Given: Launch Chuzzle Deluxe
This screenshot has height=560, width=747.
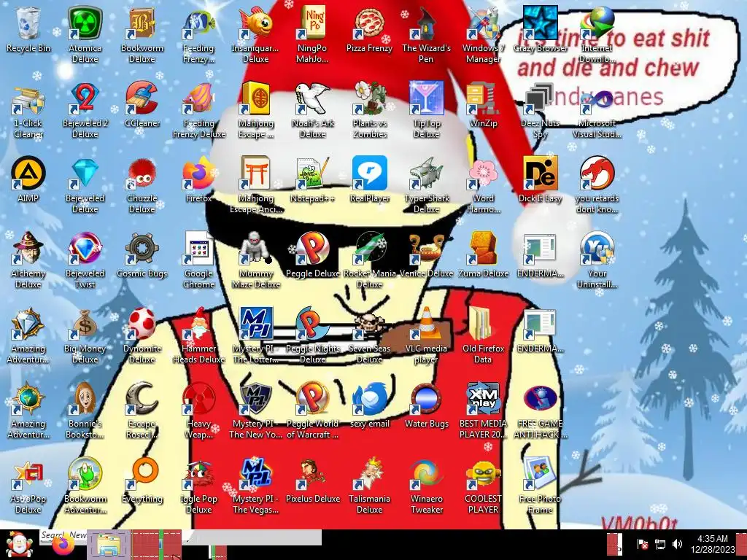Looking at the screenshot, I should pos(142,184).
